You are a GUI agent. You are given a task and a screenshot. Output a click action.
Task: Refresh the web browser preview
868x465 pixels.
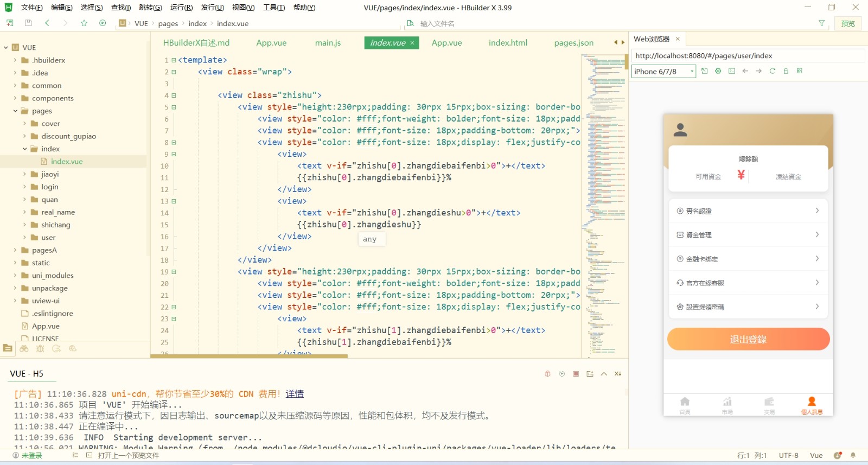[x=772, y=71]
